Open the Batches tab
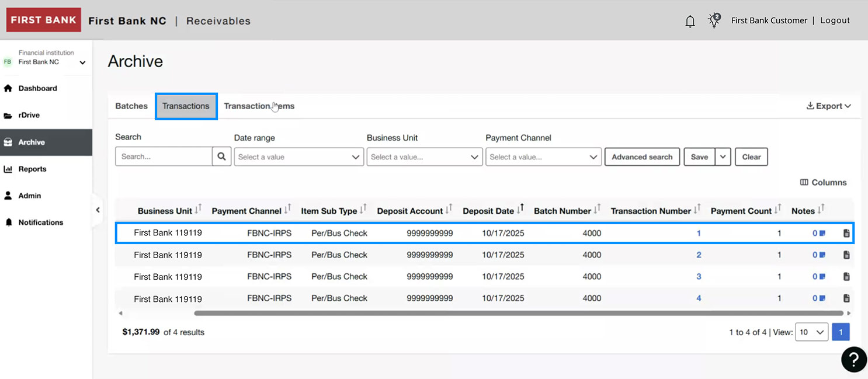The image size is (868, 379). pyautogui.click(x=131, y=106)
